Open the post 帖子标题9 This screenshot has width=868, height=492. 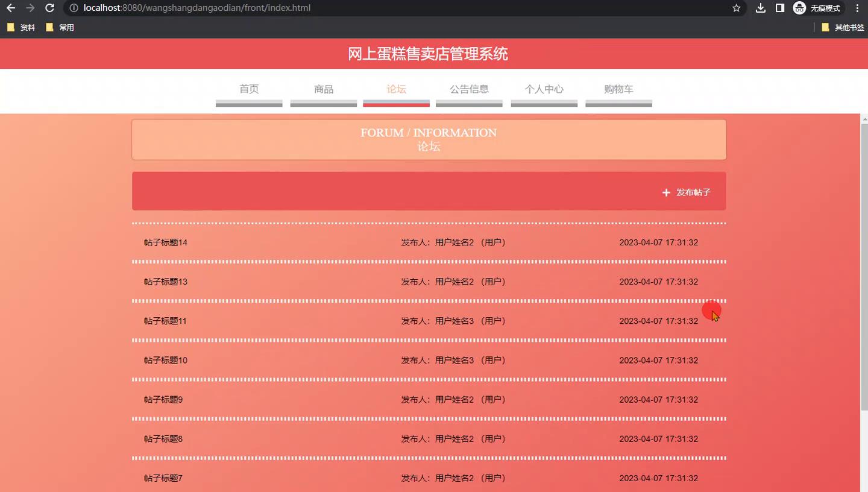click(163, 399)
